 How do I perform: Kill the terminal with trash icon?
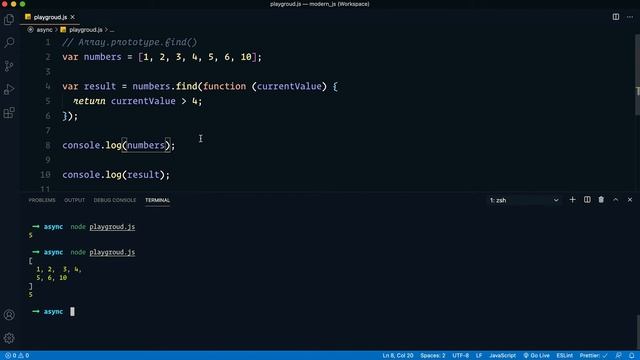tap(601, 200)
